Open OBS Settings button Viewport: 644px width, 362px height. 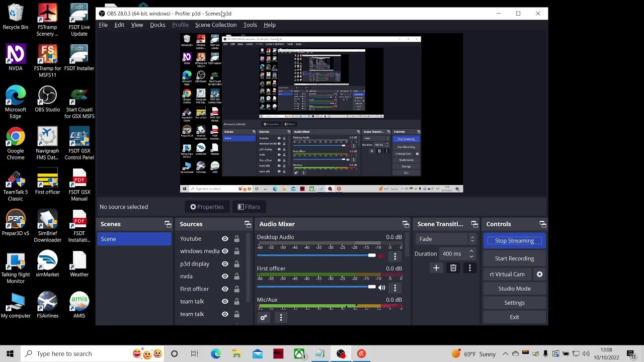click(x=514, y=303)
